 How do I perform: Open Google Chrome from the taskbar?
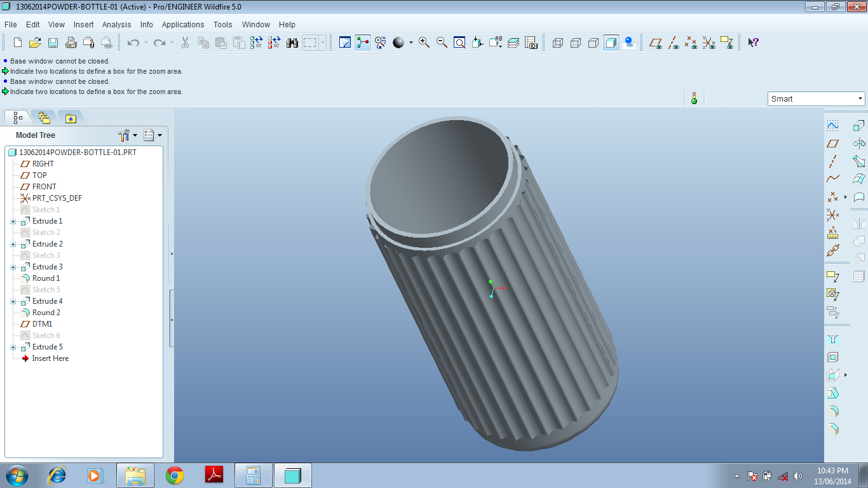point(175,475)
